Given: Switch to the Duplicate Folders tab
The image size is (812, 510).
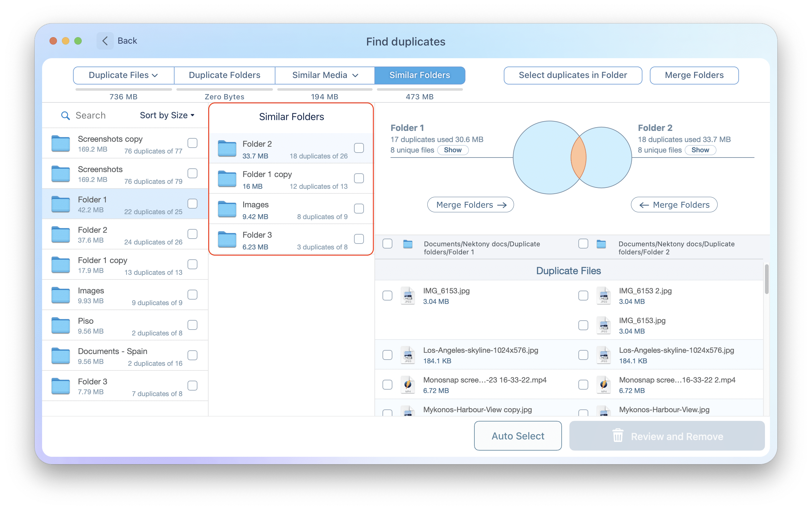Looking at the screenshot, I should (x=225, y=75).
